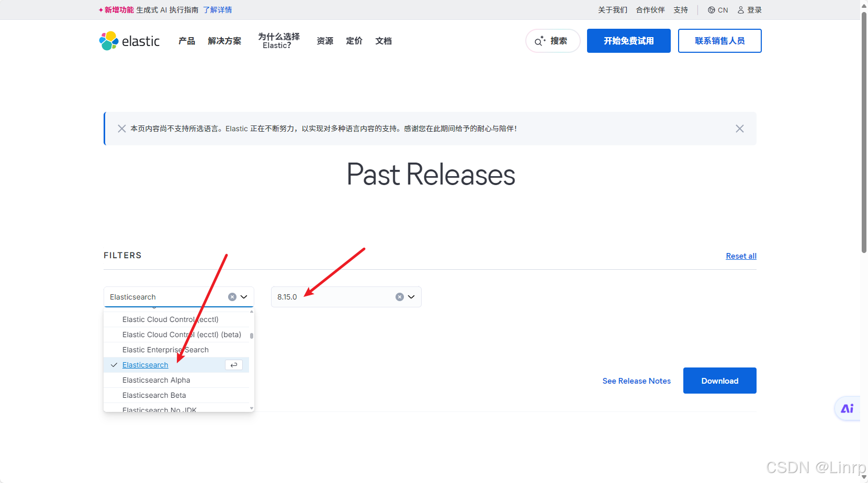Click Reset all filters link
The height and width of the screenshot is (483, 868).
741,256
